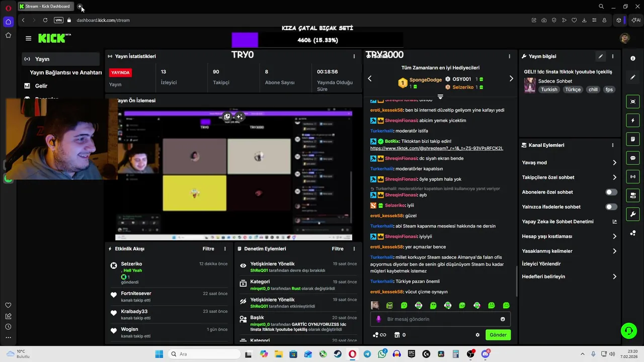Switch to Stream - Kick Dashboard tab
The width and height of the screenshot is (644, 362).
click(45, 7)
